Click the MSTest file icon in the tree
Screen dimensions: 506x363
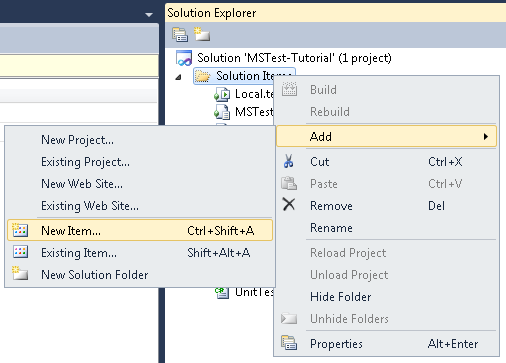pyautogui.click(x=222, y=112)
